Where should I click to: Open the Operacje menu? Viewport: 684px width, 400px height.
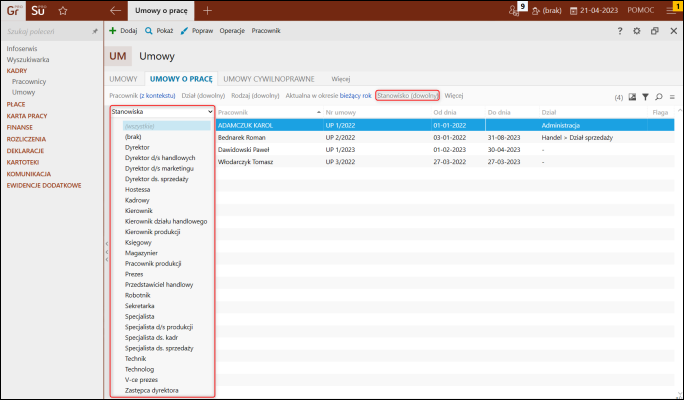(x=232, y=31)
